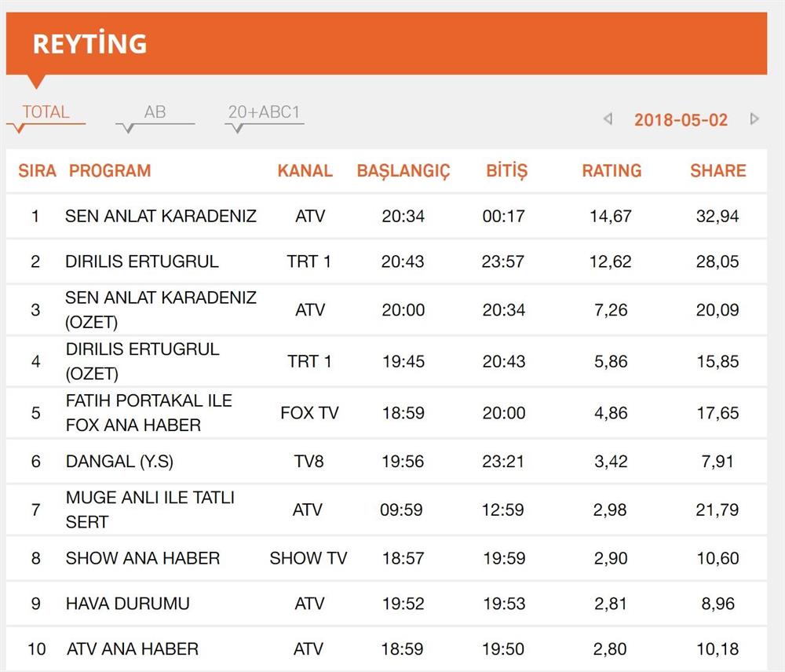This screenshot has height=672, width=785.
Task: Go to previous date with left arrow
Action: pyautogui.click(x=607, y=119)
